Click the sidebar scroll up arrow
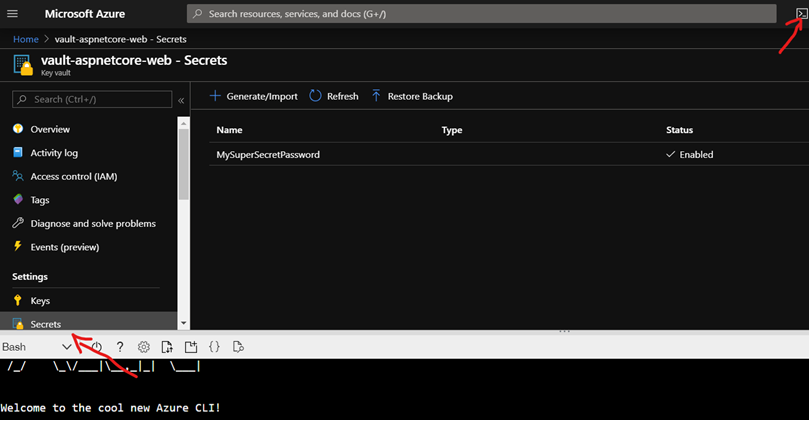The width and height of the screenshot is (809, 421). point(184,122)
